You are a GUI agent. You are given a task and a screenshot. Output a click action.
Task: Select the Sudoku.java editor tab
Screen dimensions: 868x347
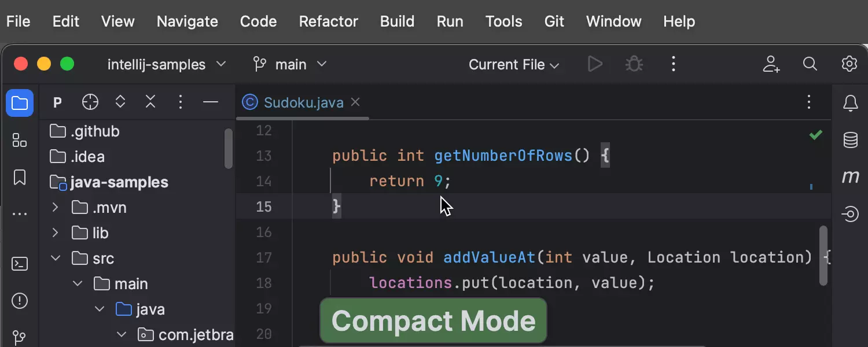click(x=303, y=103)
